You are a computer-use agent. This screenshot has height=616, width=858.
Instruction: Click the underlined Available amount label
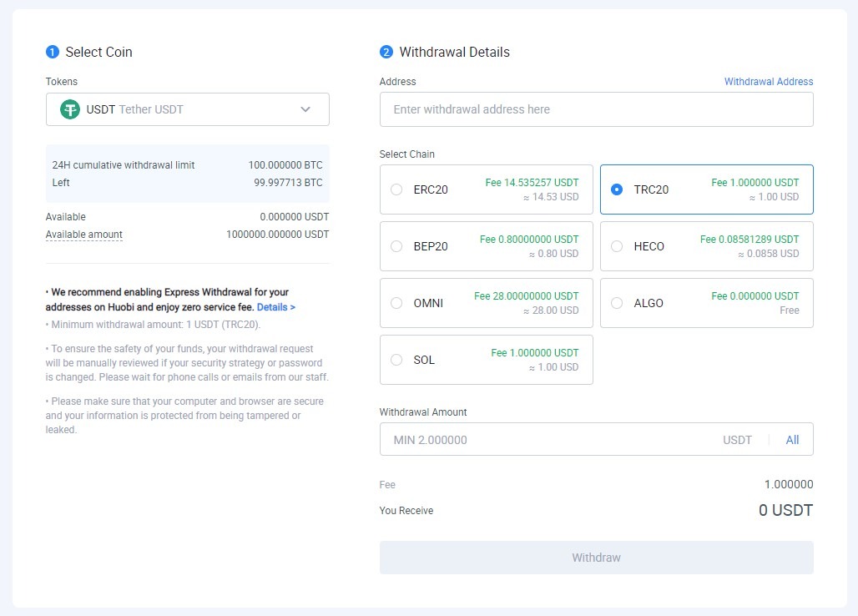[x=83, y=235]
